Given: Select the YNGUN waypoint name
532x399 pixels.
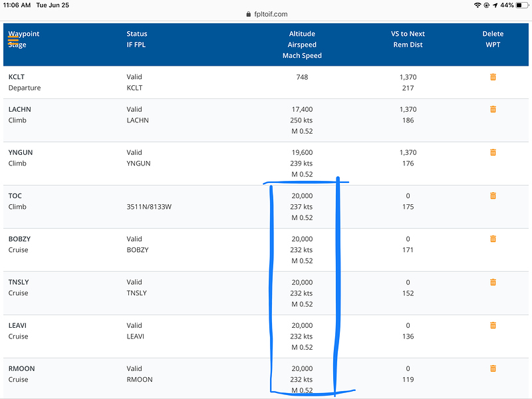Looking at the screenshot, I should point(21,152).
